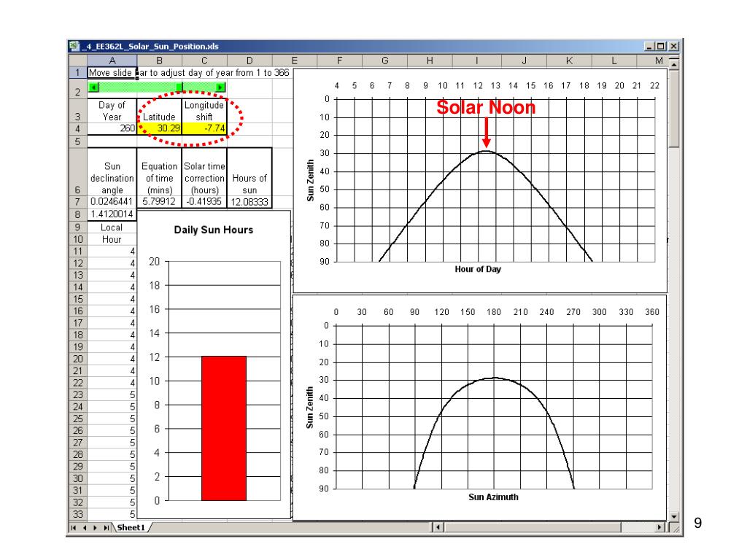Click the day-of-year slider thumb
Viewport: 747px width, 560px height.
click(179, 87)
